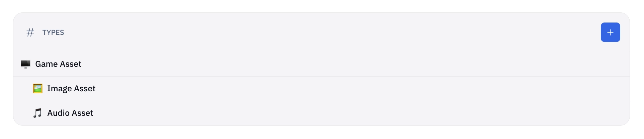Viewport: 644px width, 139px height.
Task: Click the word "Game" in Game Asset
Action: pos(46,64)
